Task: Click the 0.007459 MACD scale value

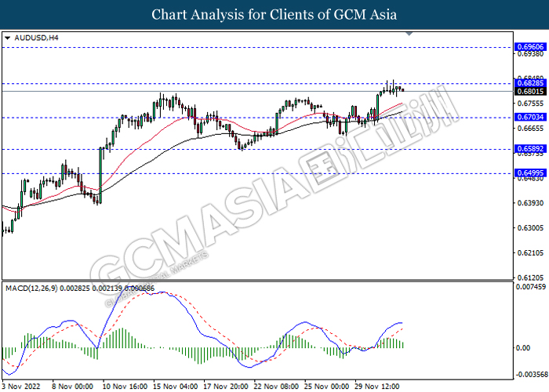Action: (531, 287)
